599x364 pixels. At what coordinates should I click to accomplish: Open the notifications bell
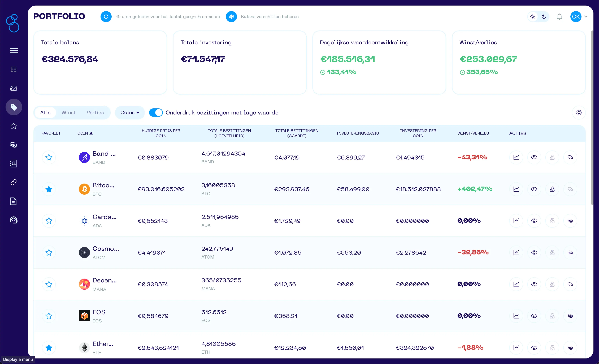coord(559,17)
